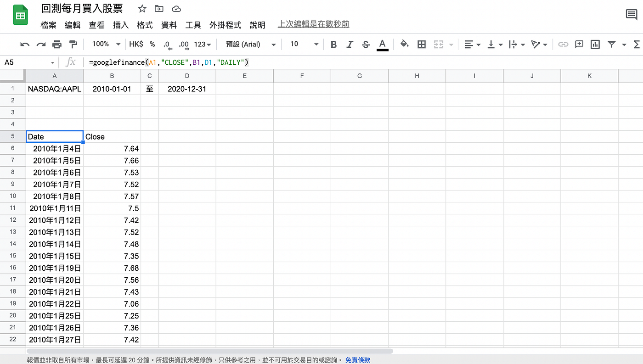Open the 123 number format menu
Image resolution: width=643 pixels, height=364 pixels.
(x=203, y=44)
